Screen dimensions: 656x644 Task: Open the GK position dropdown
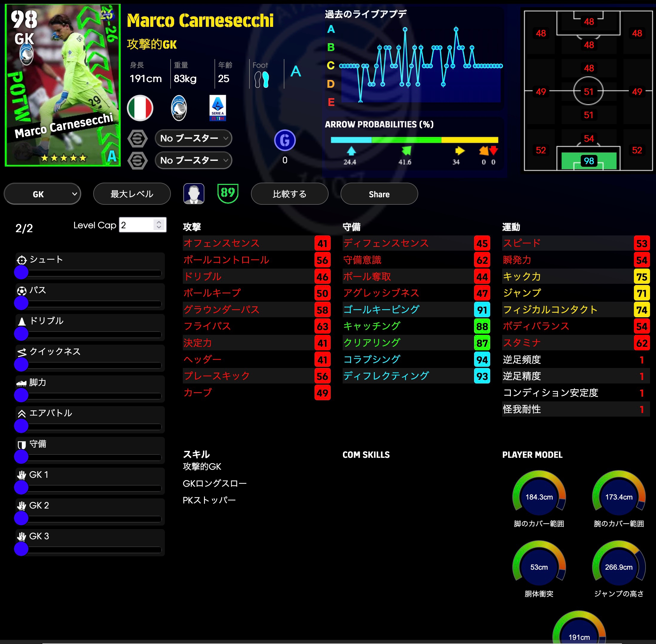tap(42, 194)
